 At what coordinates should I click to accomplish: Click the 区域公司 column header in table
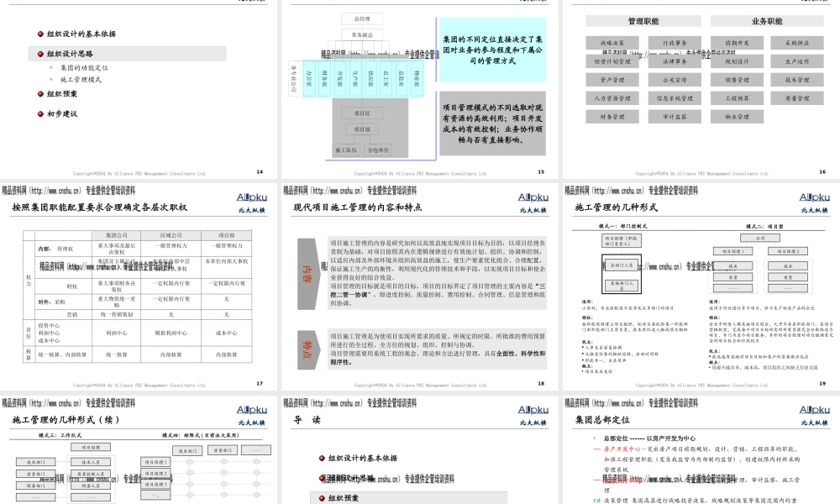171,235
